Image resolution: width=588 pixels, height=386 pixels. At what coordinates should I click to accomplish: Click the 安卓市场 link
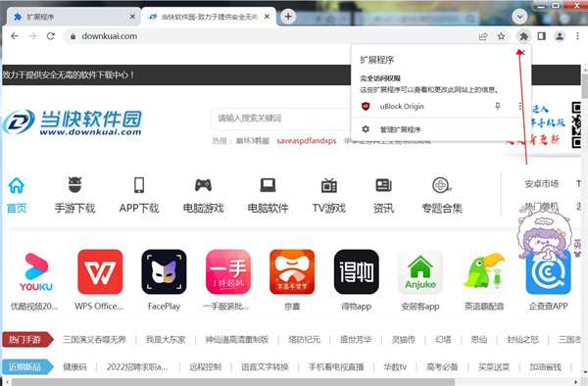542,183
